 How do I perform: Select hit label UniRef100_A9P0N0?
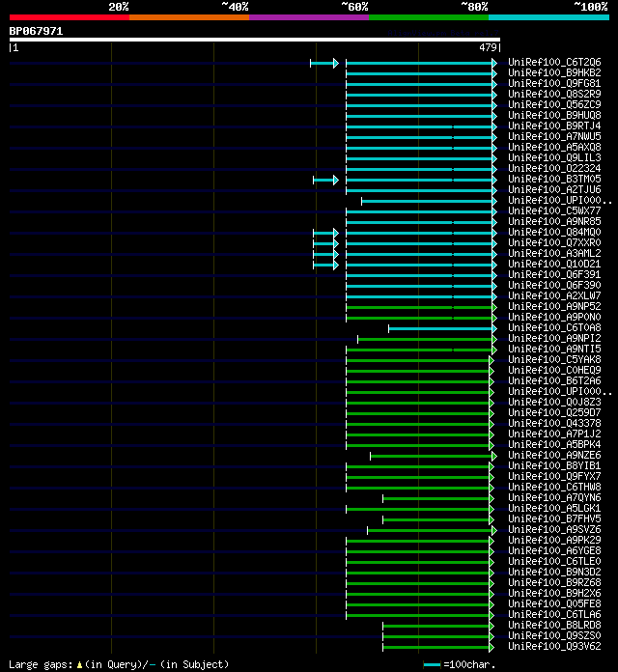pyautogui.click(x=554, y=317)
